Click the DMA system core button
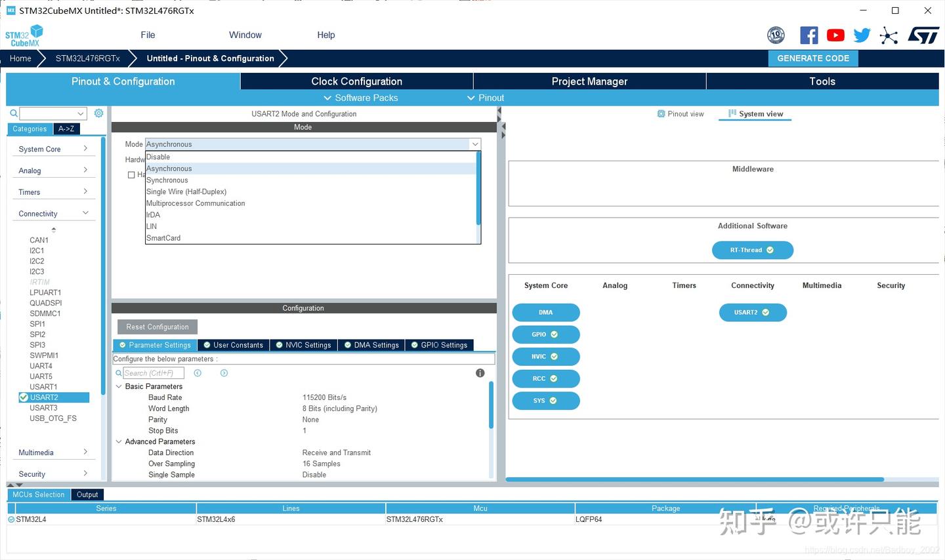Viewport: 945px width, 560px height. 546,313
